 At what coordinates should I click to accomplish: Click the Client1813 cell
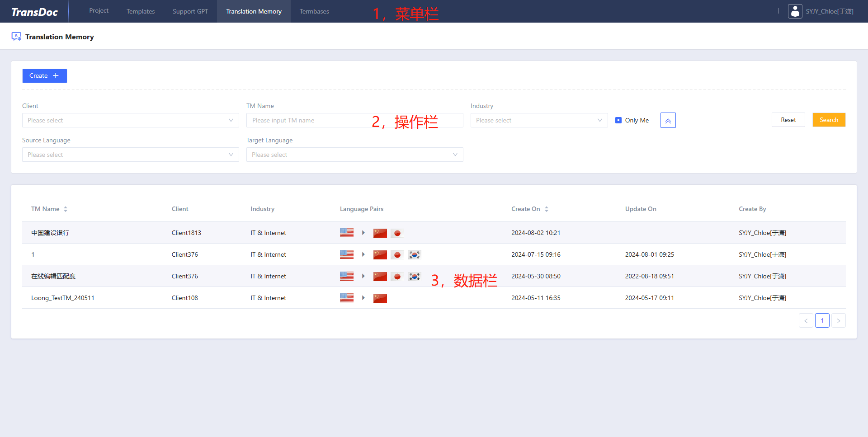[186, 233]
